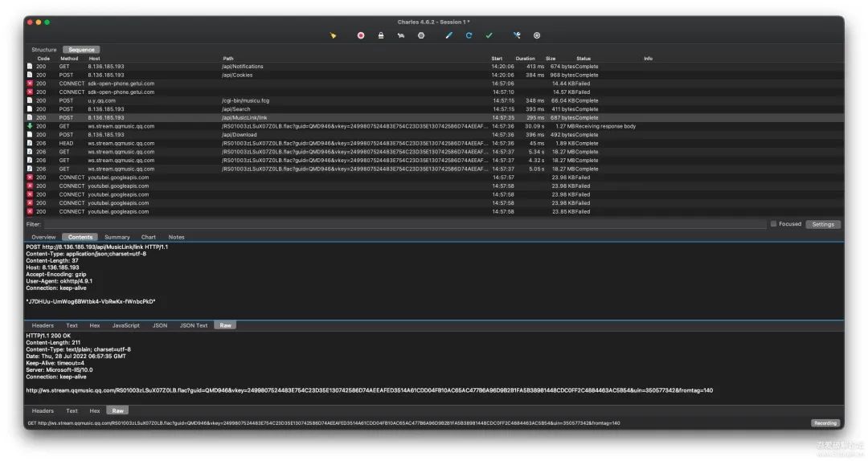
Task: Sort by the Info column header
Action: [649, 59]
